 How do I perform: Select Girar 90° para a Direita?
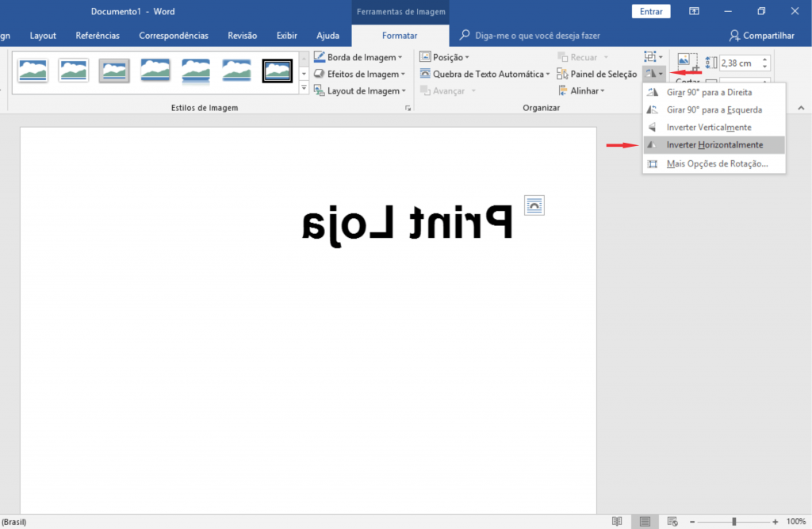point(708,92)
